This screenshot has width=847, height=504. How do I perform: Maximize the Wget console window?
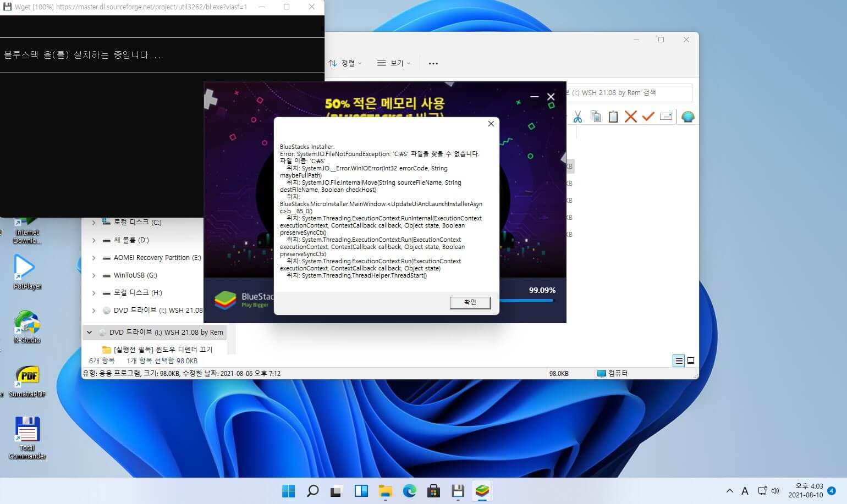(x=287, y=7)
